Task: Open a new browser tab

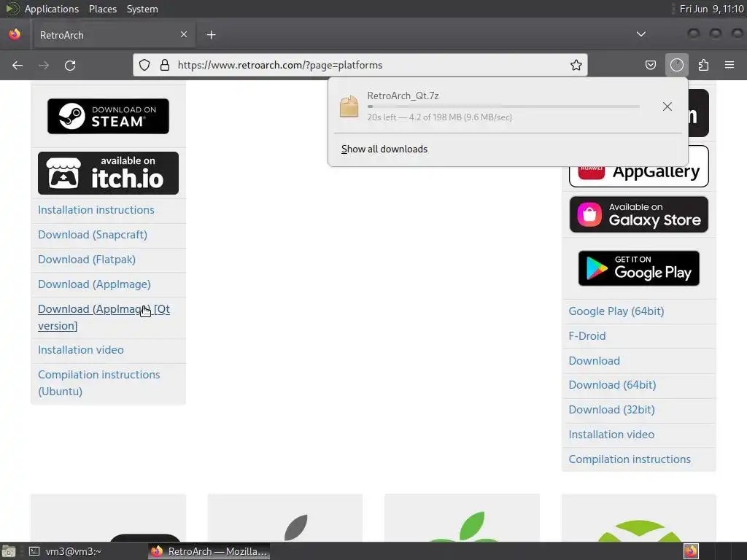Action: (x=211, y=35)
